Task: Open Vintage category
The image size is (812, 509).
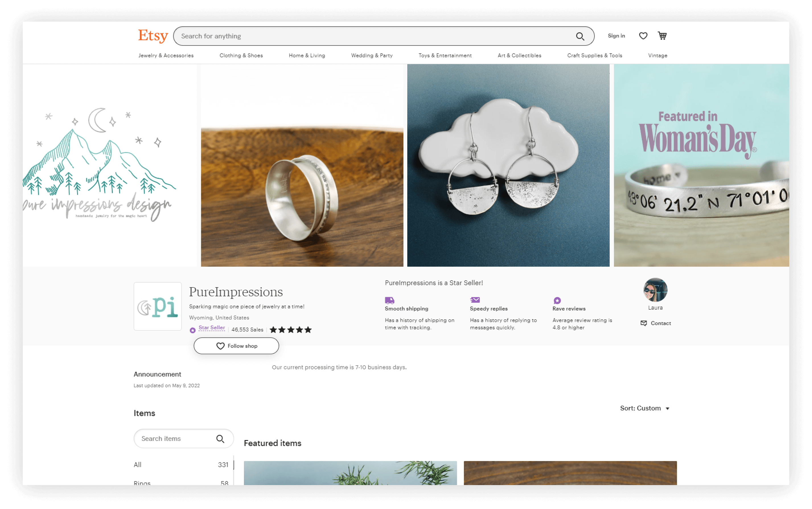Action: coord(657,55)
